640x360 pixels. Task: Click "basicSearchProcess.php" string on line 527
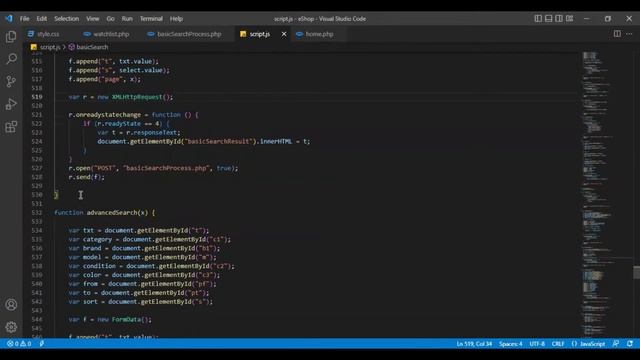tap(166, 168)
